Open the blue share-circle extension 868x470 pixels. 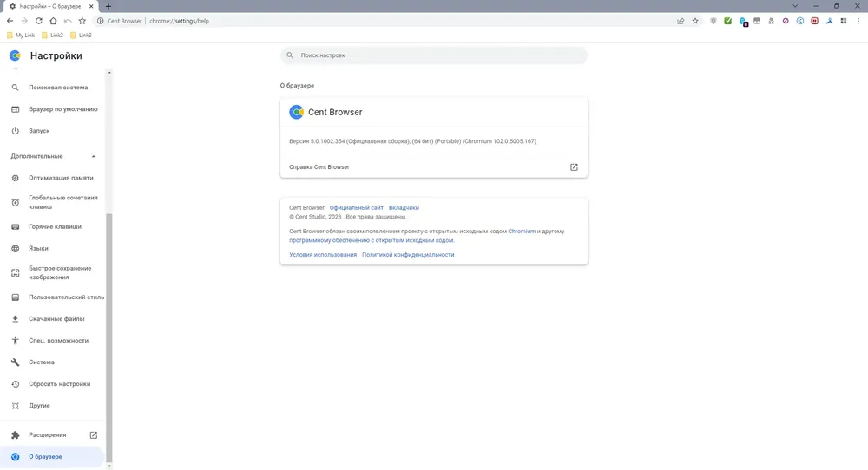[800, 21]
